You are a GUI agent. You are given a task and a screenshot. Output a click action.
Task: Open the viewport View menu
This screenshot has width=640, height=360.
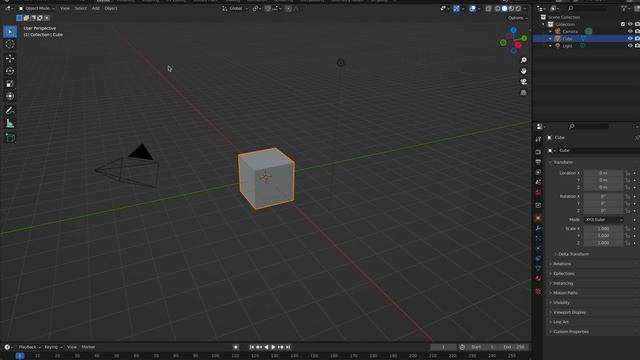click(x=64, y=9)
